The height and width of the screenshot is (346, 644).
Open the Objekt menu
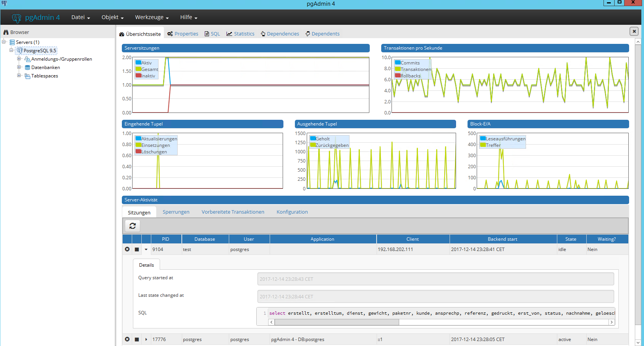click(x=112, y=17)
